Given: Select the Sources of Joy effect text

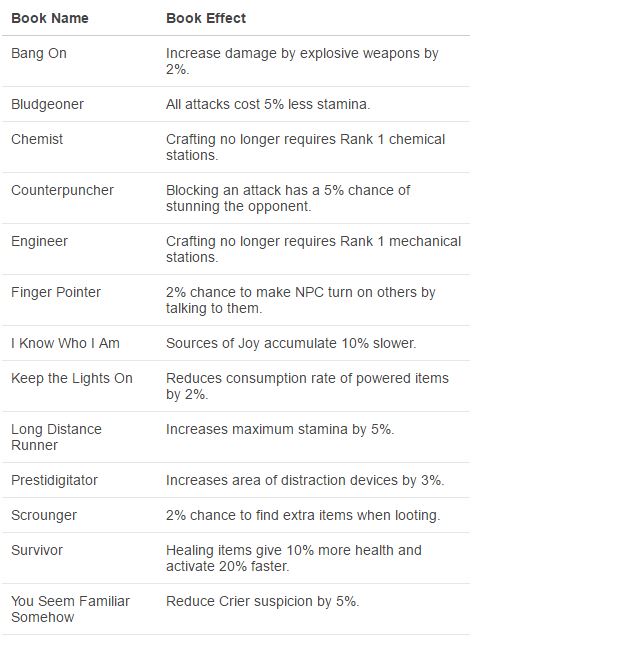Looking at the screenshot, I should tap(290, 343).
